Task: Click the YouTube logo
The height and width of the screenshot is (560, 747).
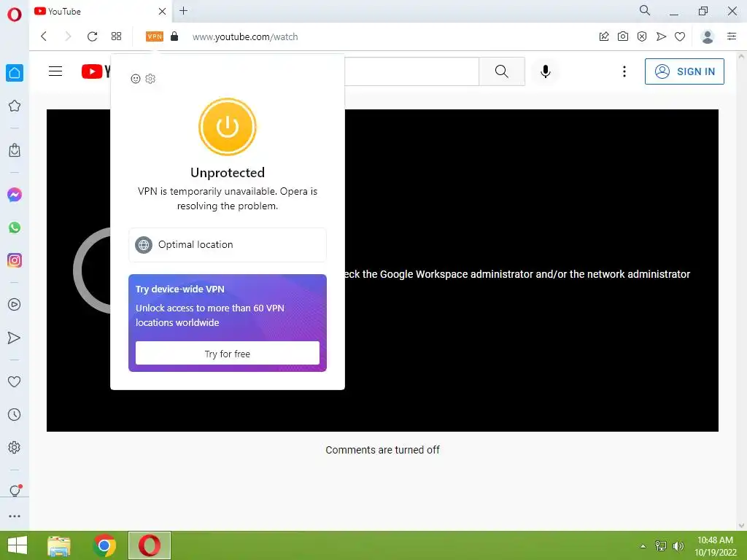Action: point(96,71)
